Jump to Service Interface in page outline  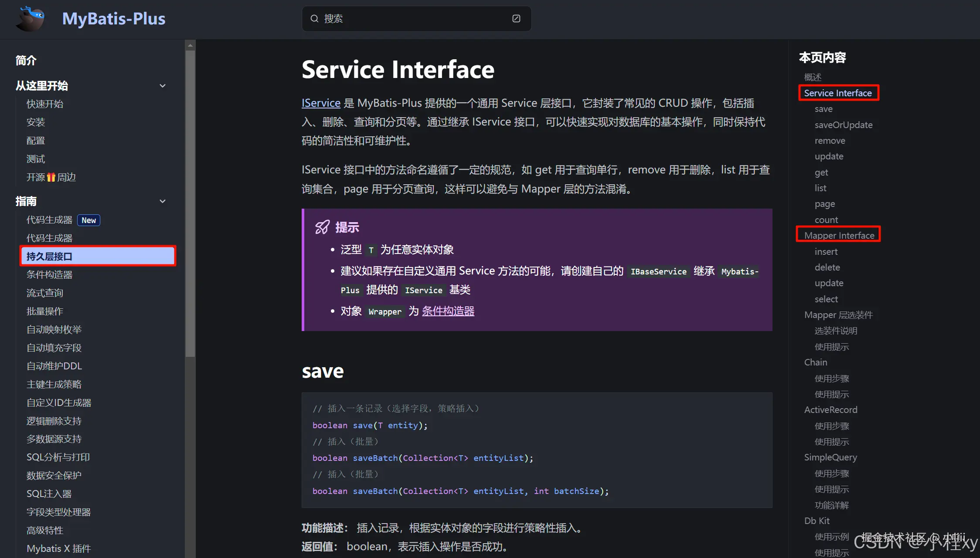(838, 93)
